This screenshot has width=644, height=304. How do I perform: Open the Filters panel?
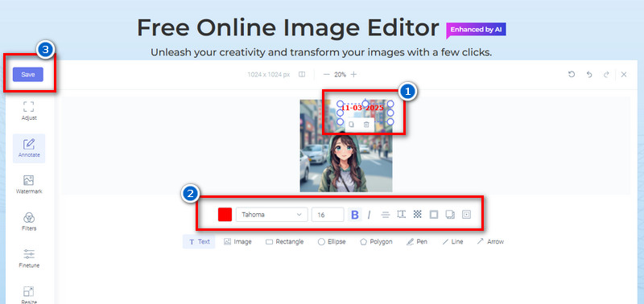29,222
